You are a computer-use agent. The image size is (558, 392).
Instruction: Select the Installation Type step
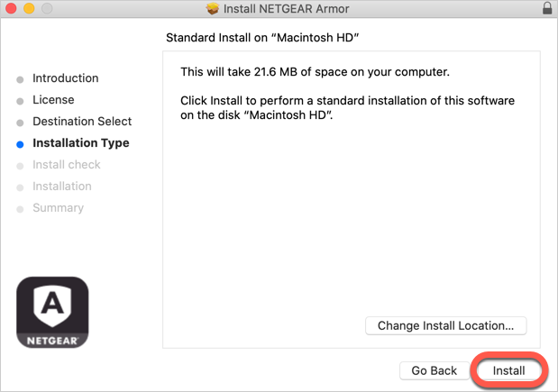(81, 143)
